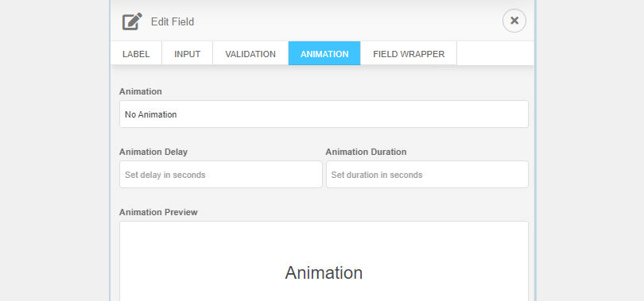Open the INPUT tab
This screenshot has width=644, height=301.
(x=188, y=54)
